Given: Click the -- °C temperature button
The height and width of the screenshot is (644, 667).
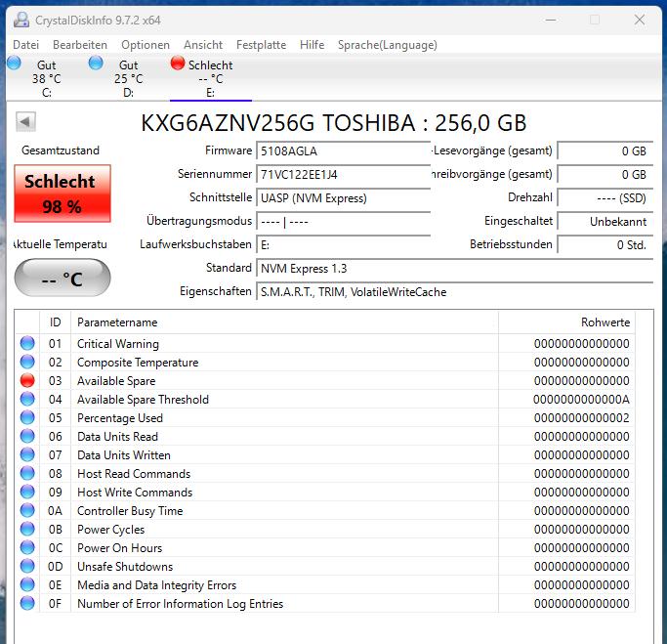Looking at the screenshot, I should [x=63, y=278].
